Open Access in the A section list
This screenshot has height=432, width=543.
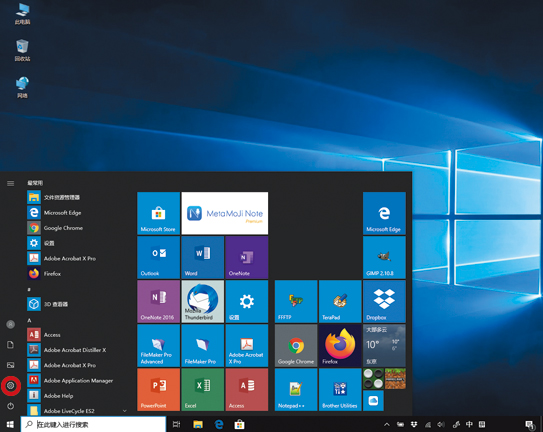click(x=77, y=335)
